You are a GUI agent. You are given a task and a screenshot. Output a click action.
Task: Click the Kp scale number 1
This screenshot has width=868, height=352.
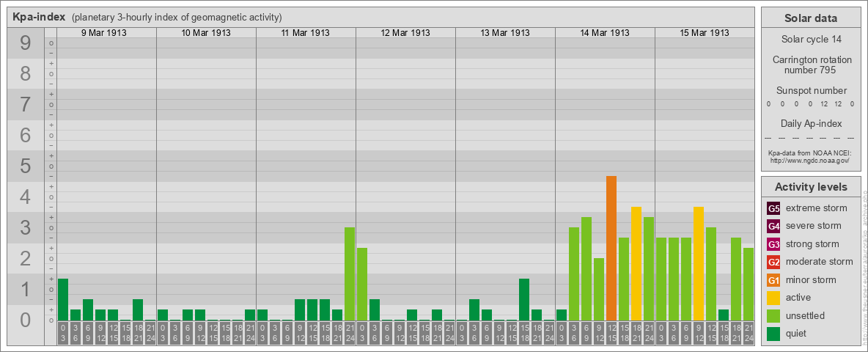25,289
